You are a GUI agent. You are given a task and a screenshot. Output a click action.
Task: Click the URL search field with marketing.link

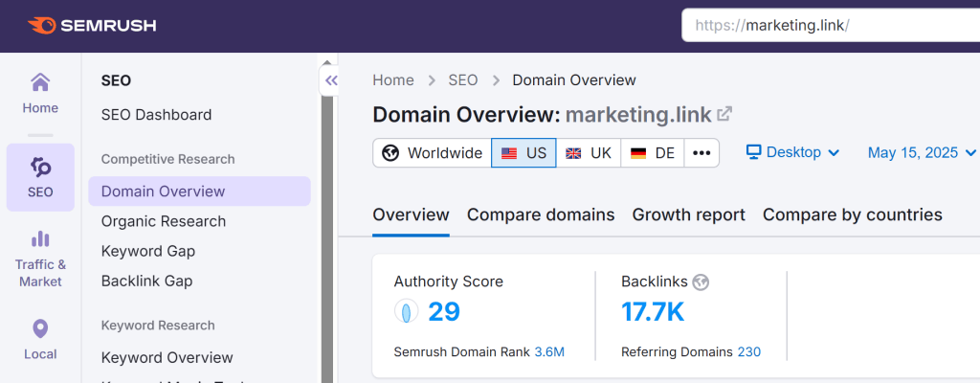click(x=831, y=25)
